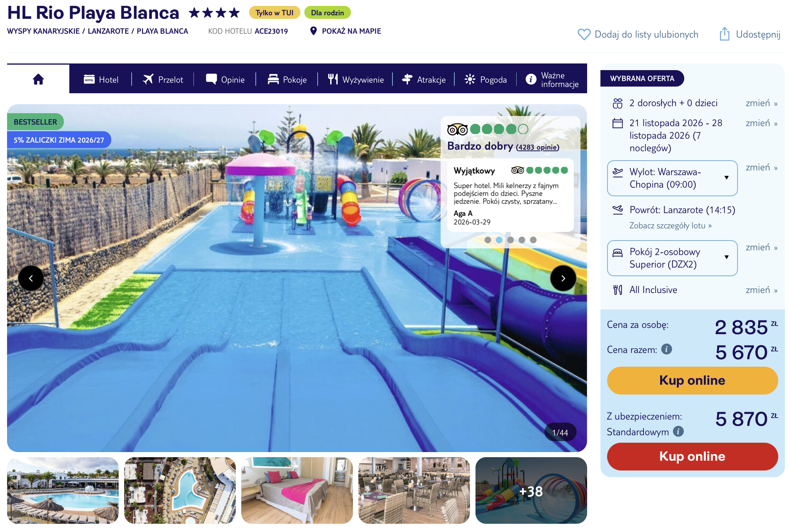The image size is (790, 532).
Task: Click the cutlery icon beside All Inclusive
Action: [618, 290]
